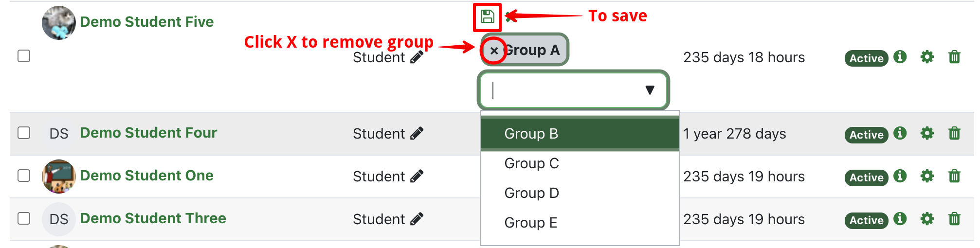
Task: Open Demo Student Three name link
Action: tap(153, 218)
